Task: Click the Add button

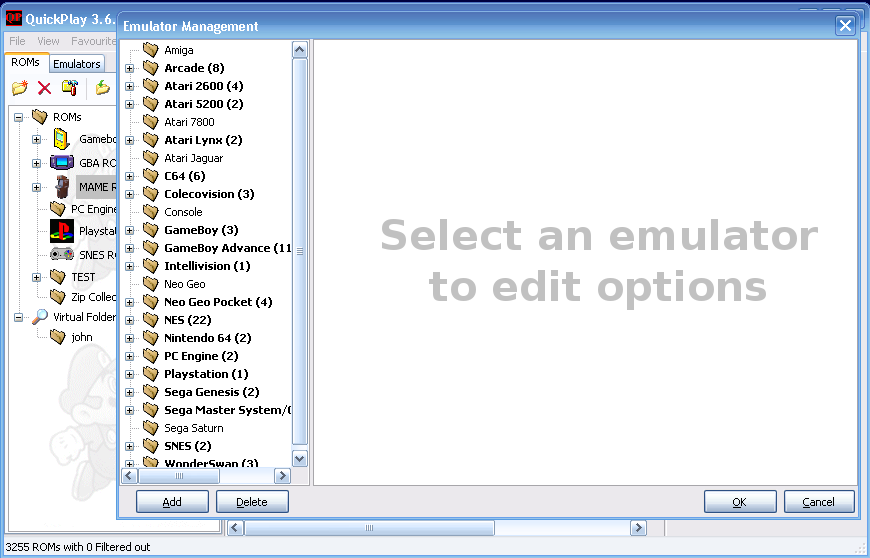Action: click(172, 501)
